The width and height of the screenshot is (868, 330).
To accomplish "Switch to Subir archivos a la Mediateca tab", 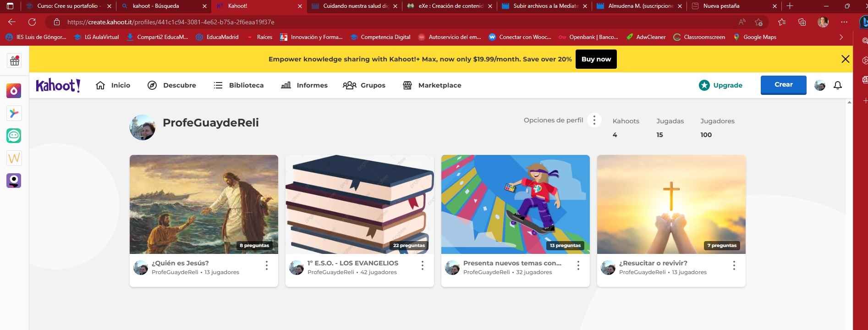I will (544, 6).
